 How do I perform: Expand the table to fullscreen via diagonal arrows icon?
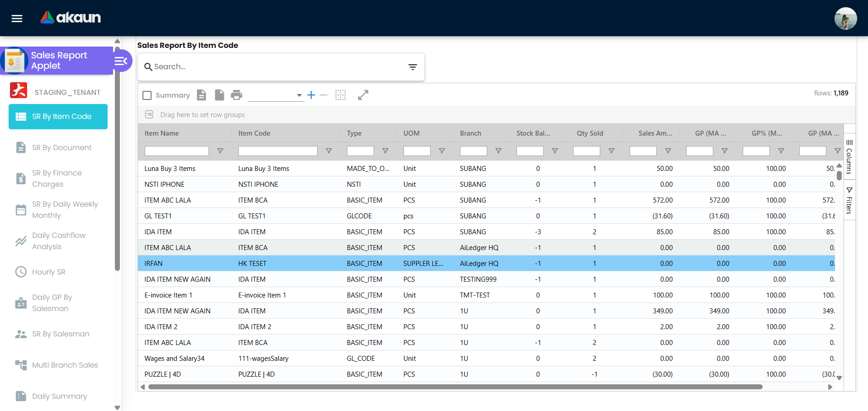coord(363,95)
